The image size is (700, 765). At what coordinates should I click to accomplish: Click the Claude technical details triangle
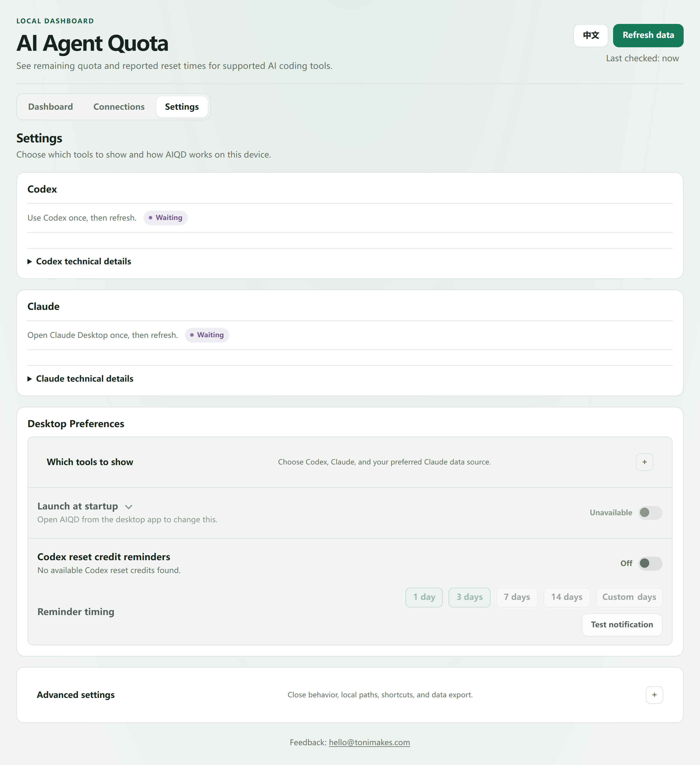click(x=29, y=379)
